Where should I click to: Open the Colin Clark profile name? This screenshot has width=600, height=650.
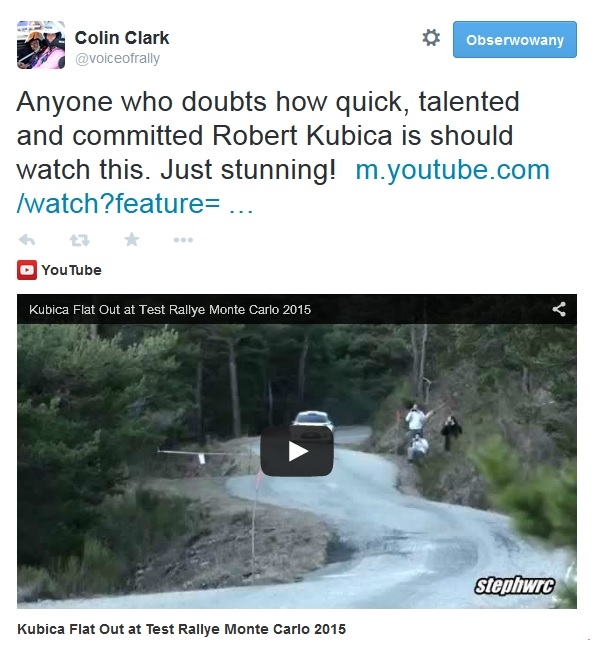pos(122,38)
